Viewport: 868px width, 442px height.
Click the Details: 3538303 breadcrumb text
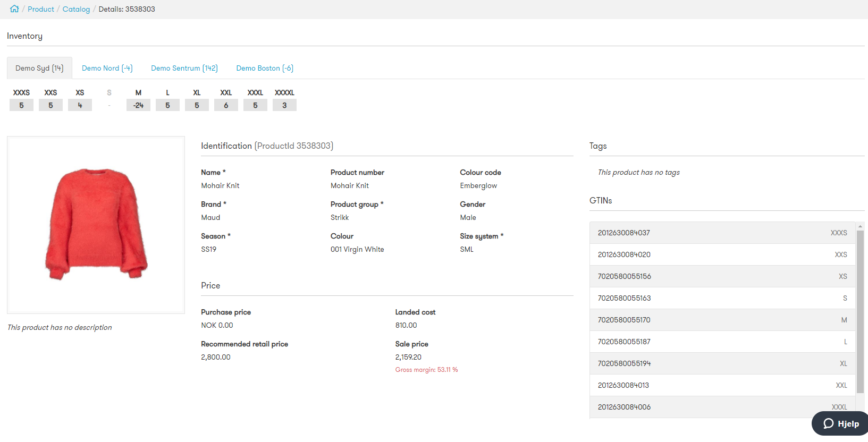pyautogui.click(x=127, y=9)
